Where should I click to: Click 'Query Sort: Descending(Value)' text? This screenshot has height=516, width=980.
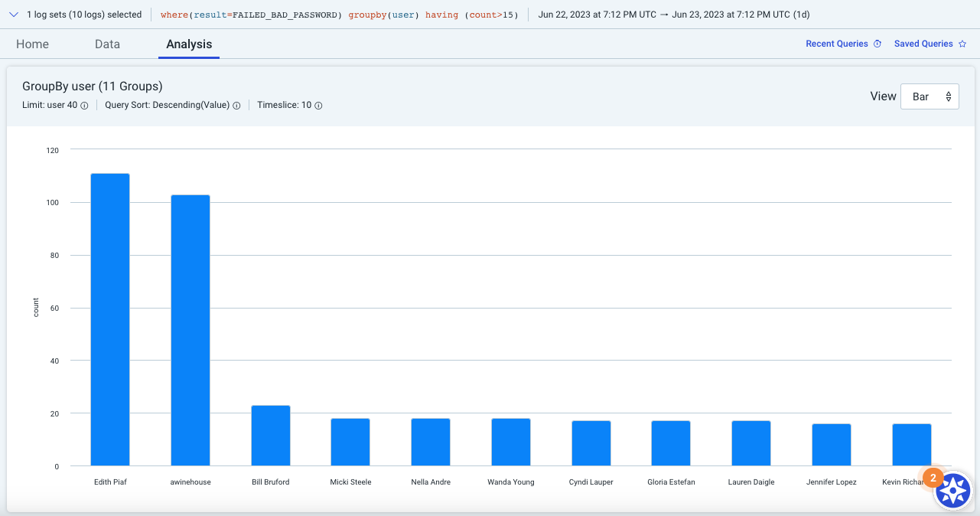tap(168, 106)
